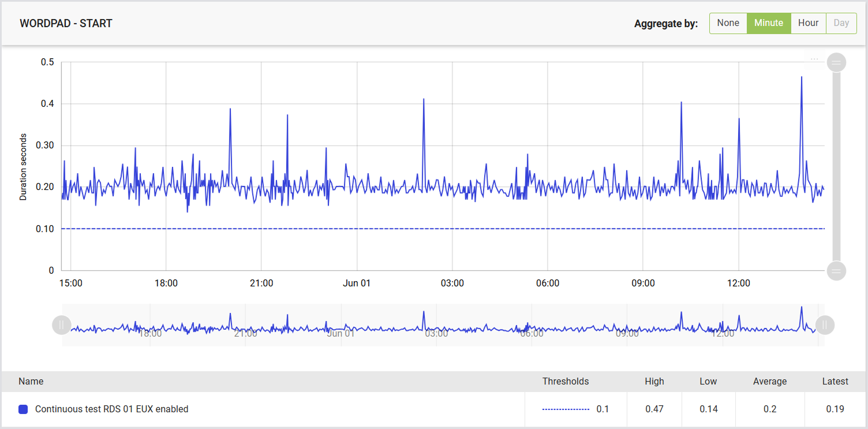Choose the Day aggregation option
Image resolution: width=868 pixels, height=429 pixels.
click(841, 23)
